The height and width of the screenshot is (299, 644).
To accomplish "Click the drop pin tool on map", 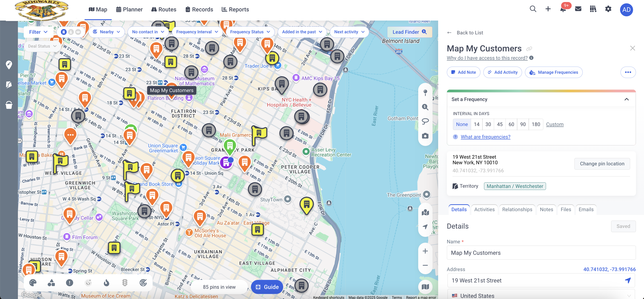I will 425,93.
